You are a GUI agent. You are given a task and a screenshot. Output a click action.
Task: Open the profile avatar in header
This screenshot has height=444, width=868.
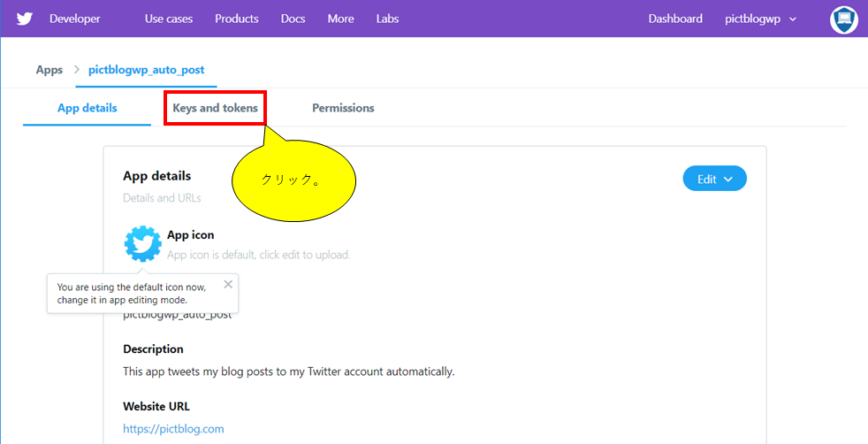pos(843,20)
